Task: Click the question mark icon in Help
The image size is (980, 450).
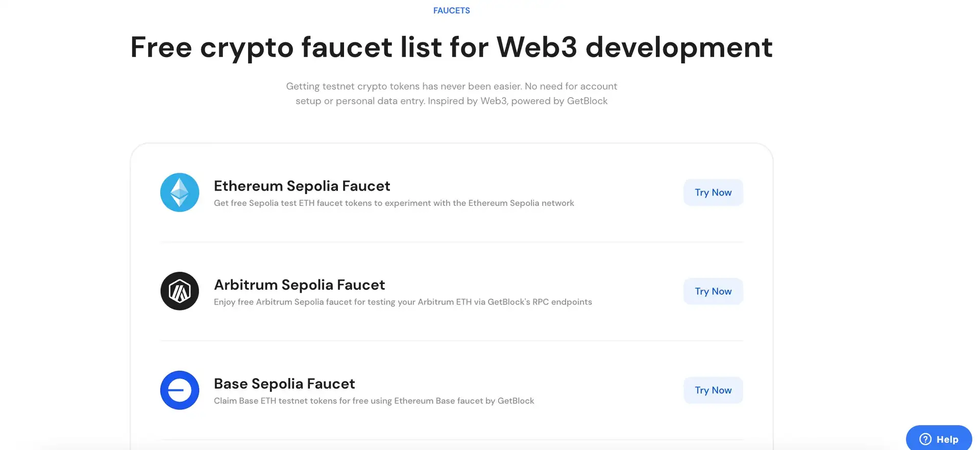Action: (x=925, y=439)
